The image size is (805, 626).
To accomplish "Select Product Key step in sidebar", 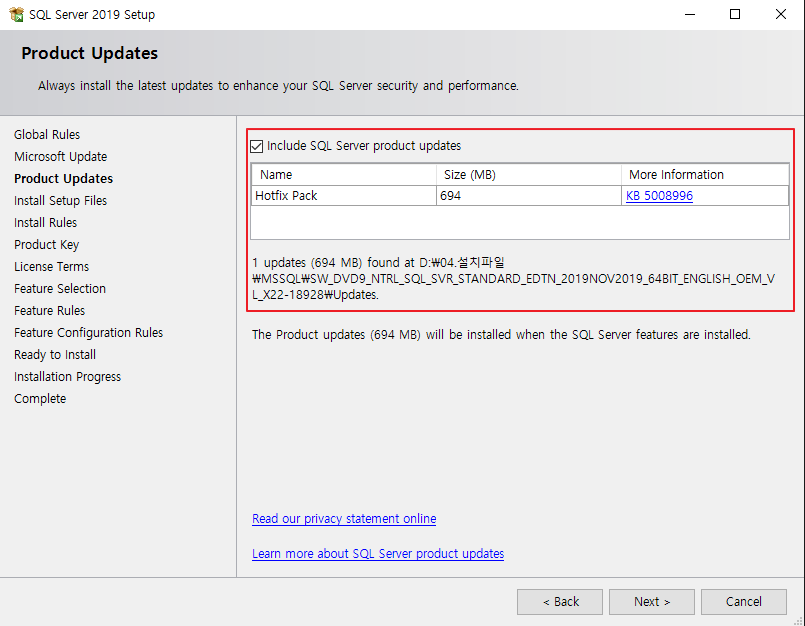I will 46,245.
